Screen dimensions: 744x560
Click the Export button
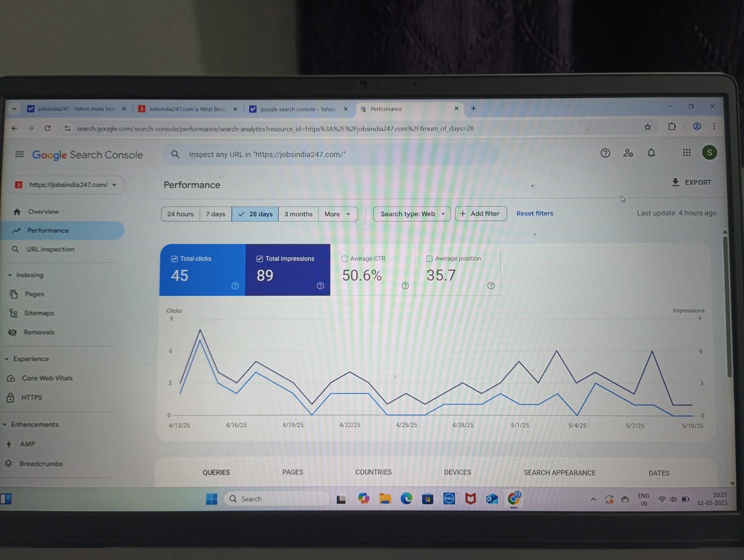tap(691, 182)
